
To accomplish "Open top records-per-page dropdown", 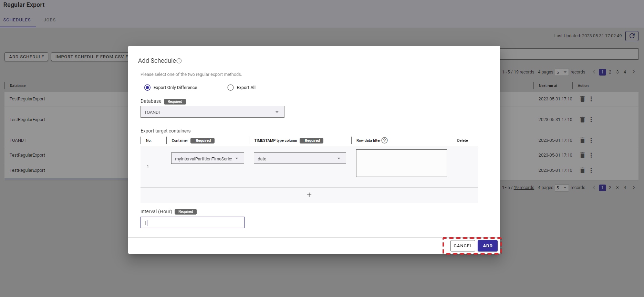I will coord(561,72).
